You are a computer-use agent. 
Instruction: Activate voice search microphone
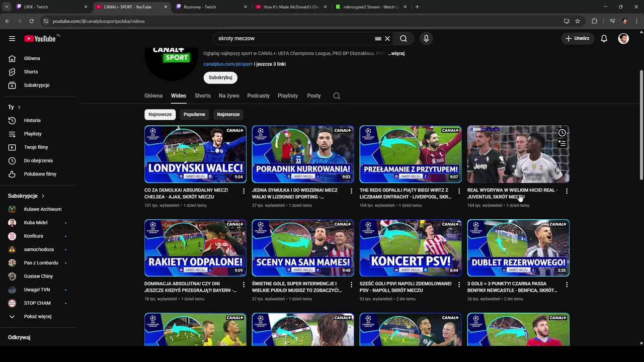(426, 39)
